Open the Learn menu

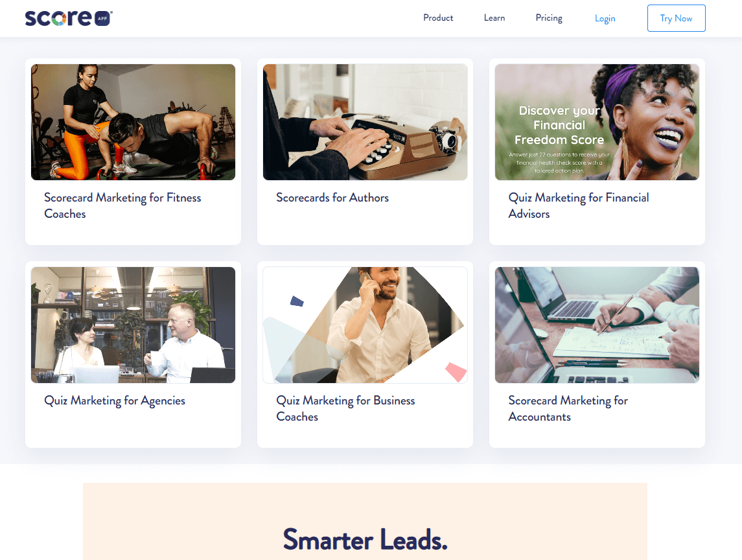[x=494, y=18]
